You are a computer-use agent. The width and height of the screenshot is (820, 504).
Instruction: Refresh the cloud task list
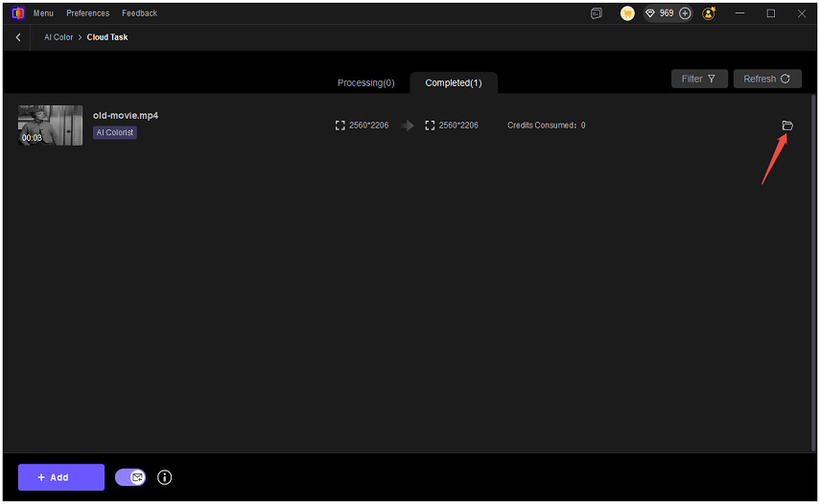(x=766, y=79)
